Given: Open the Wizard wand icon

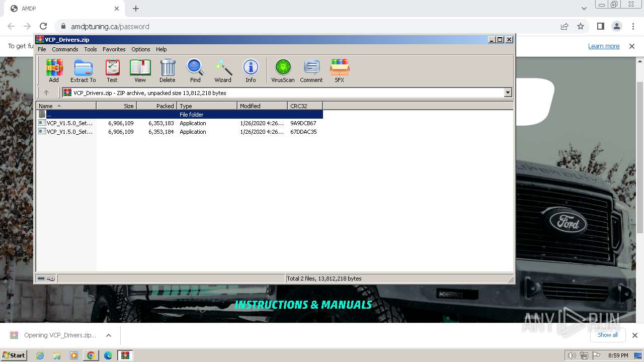Looking at the screenshot, I should 223,70.
